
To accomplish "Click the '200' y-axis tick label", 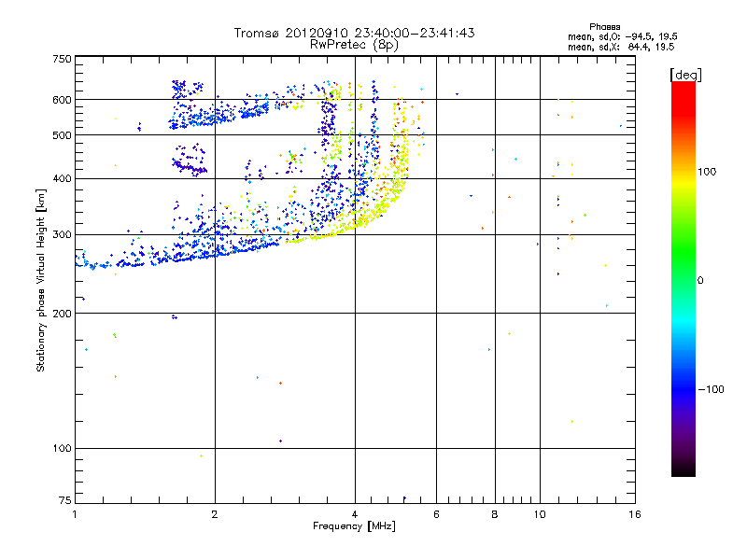I will point(63,314).
